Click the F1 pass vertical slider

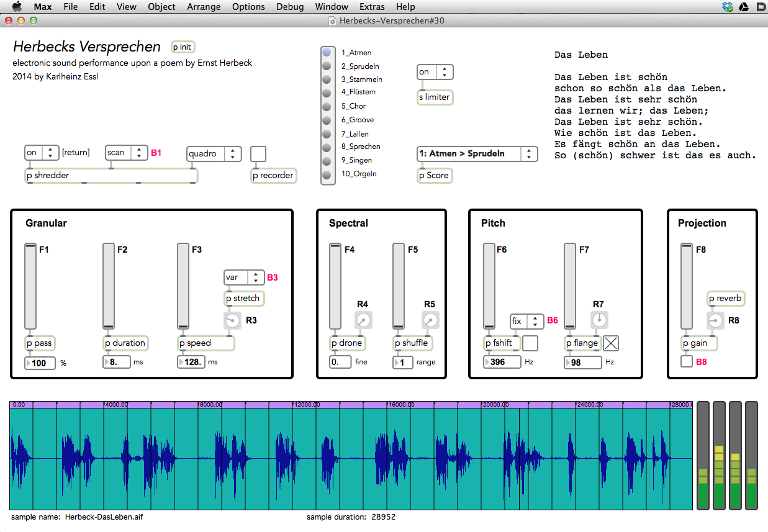coord(30,286)
